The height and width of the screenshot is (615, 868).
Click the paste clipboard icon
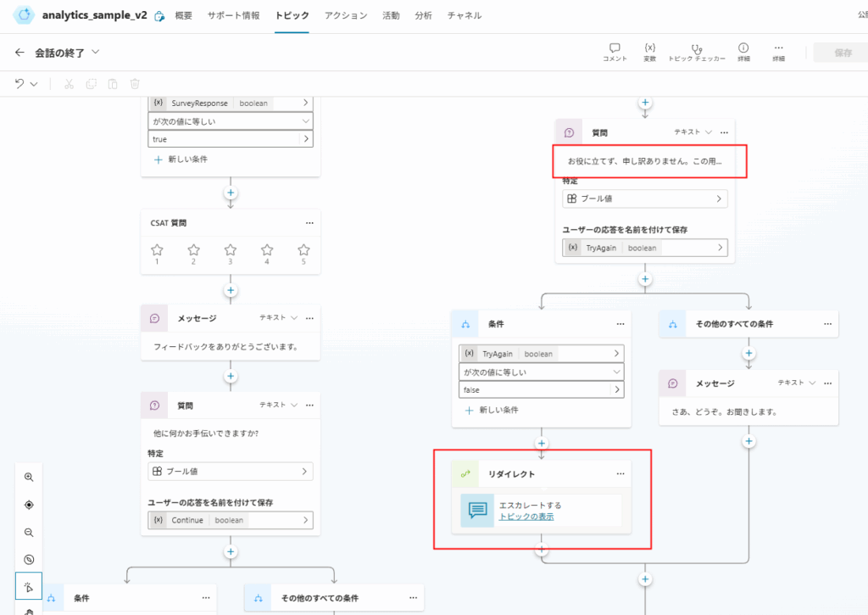coord(113,84)
